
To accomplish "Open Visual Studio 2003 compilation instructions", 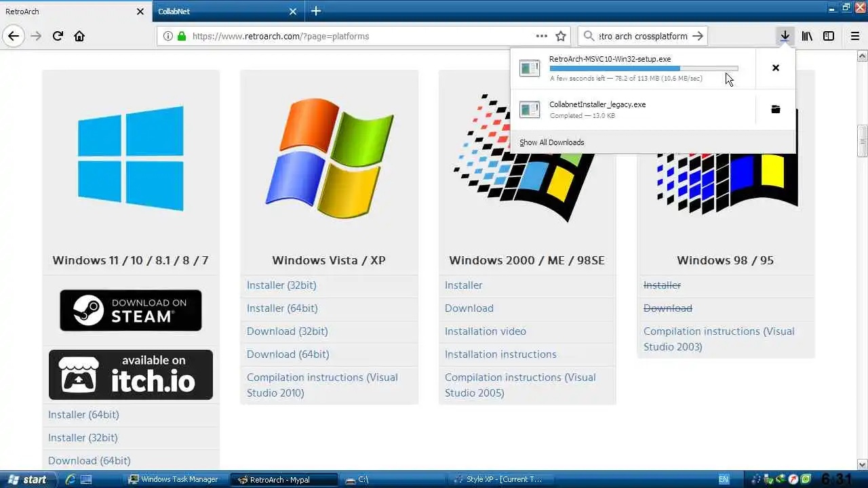I will pos(719,339).
